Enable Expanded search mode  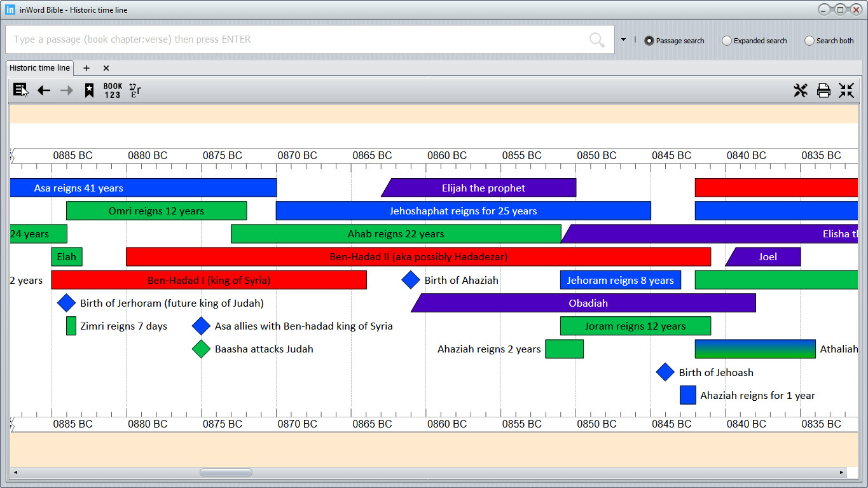coord(726,40)
